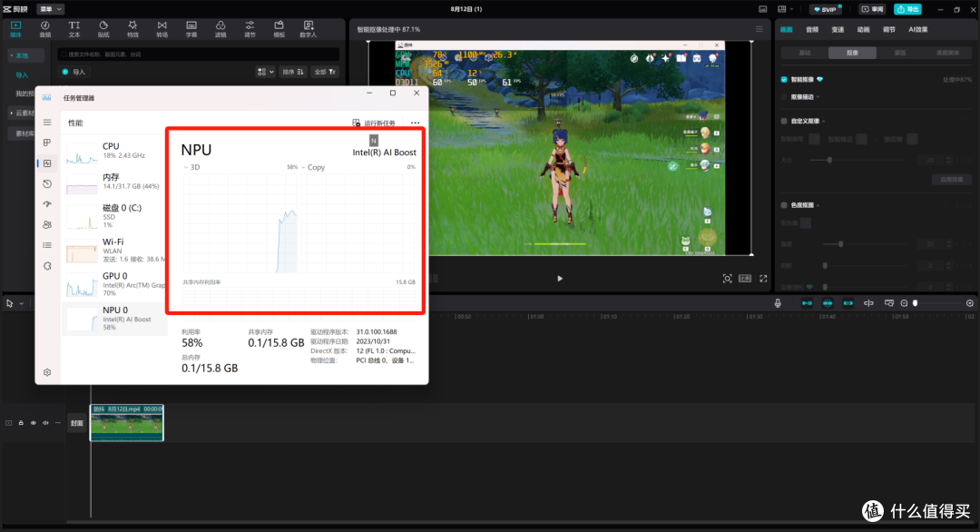Select the 蒙版 mask sub-tab

pyautogui.click(x=900, y=53)
